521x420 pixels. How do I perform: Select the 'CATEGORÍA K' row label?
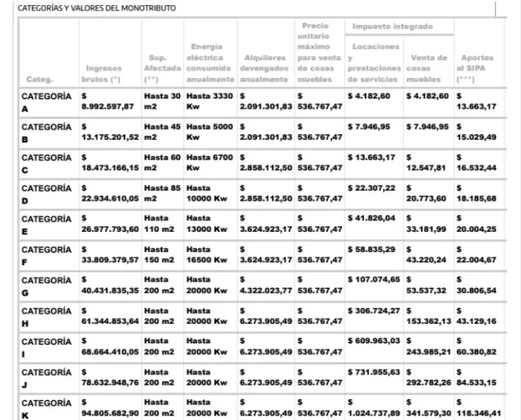point(46,409)
